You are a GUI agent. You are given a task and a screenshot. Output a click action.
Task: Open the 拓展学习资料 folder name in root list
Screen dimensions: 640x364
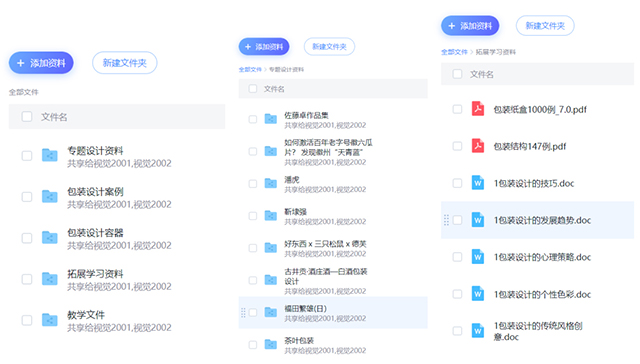95,274
